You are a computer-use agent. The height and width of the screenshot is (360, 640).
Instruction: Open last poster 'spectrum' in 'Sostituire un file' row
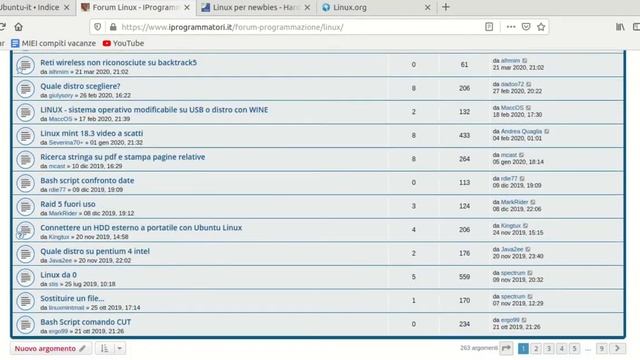click(x=513, y=296)
